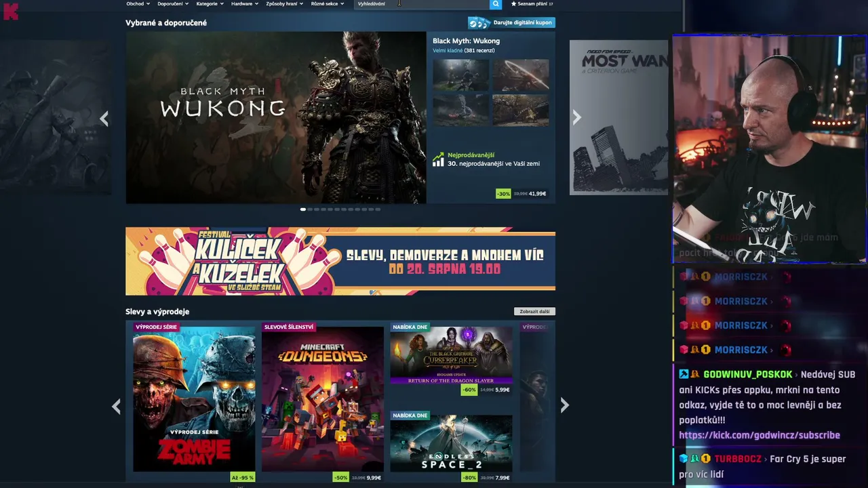Click the Zobrazit další button
The image size is (868, 488).
pos(534,312)
